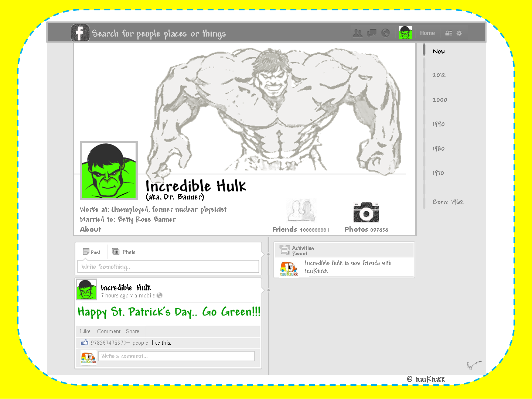Open the 978567478970+ people likes link

tap(119, 343)
